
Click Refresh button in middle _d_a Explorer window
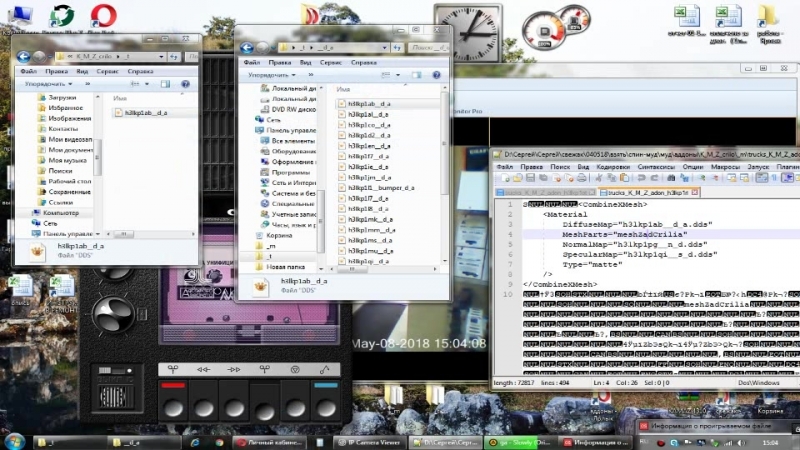coord(397,47)
